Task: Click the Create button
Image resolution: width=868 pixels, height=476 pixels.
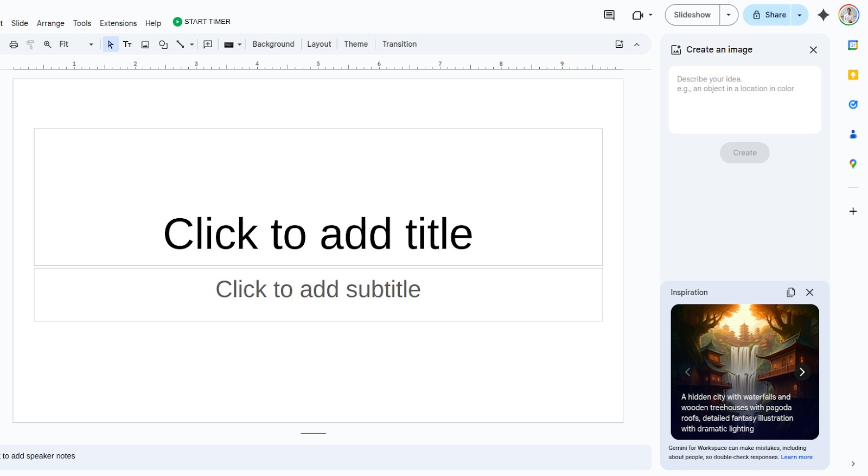Action: [745, 153]
